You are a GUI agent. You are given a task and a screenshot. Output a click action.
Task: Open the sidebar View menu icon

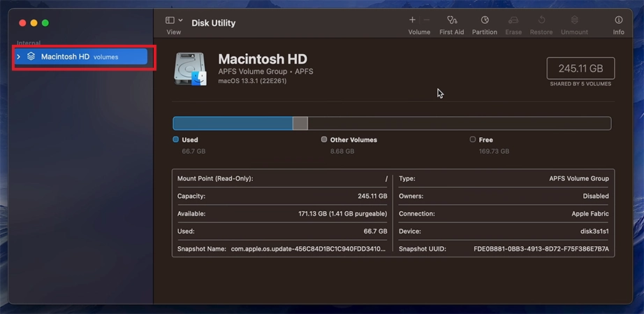coord(170,20)
